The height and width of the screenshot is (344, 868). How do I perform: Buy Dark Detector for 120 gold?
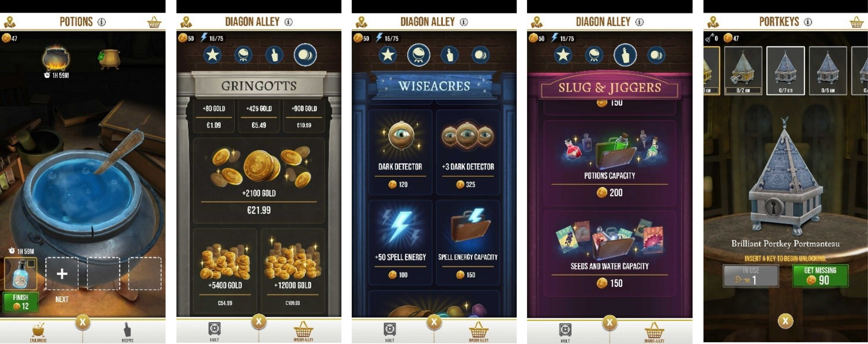tap(400, 153)
